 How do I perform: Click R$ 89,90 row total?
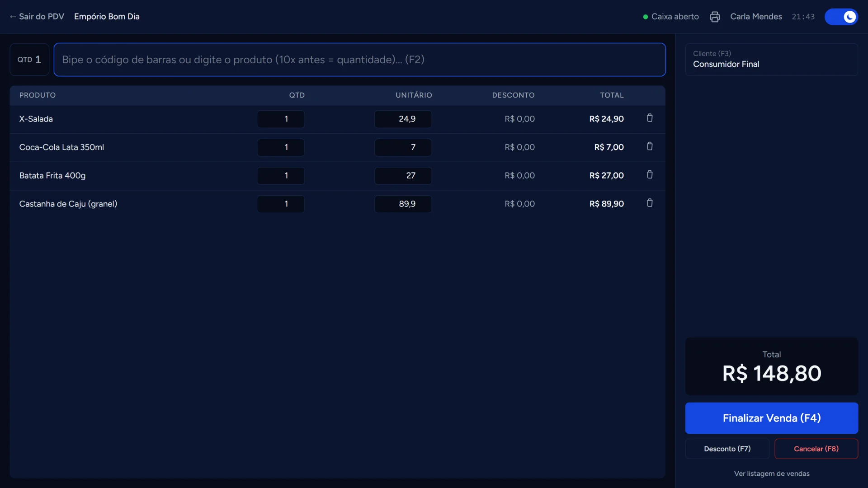[x=606, y=204]
